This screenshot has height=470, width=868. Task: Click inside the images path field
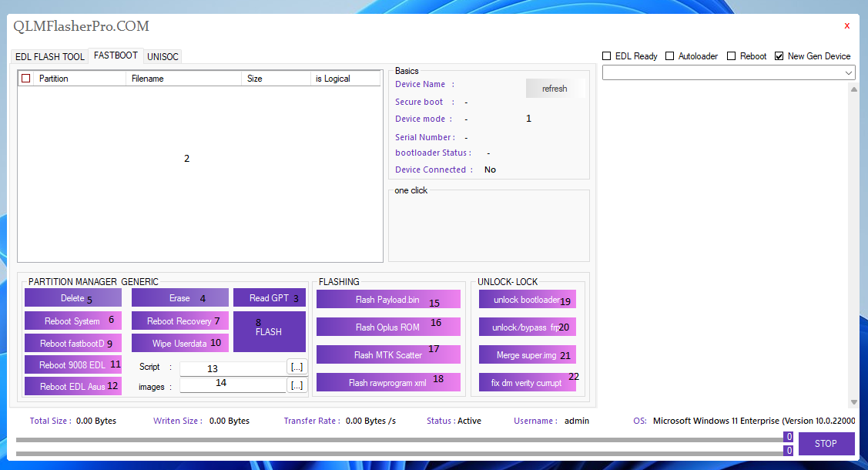(x=233, y=385)
